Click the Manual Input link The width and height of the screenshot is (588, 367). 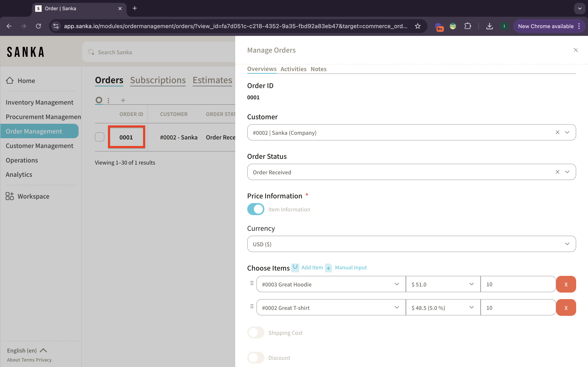pos(351,268)
